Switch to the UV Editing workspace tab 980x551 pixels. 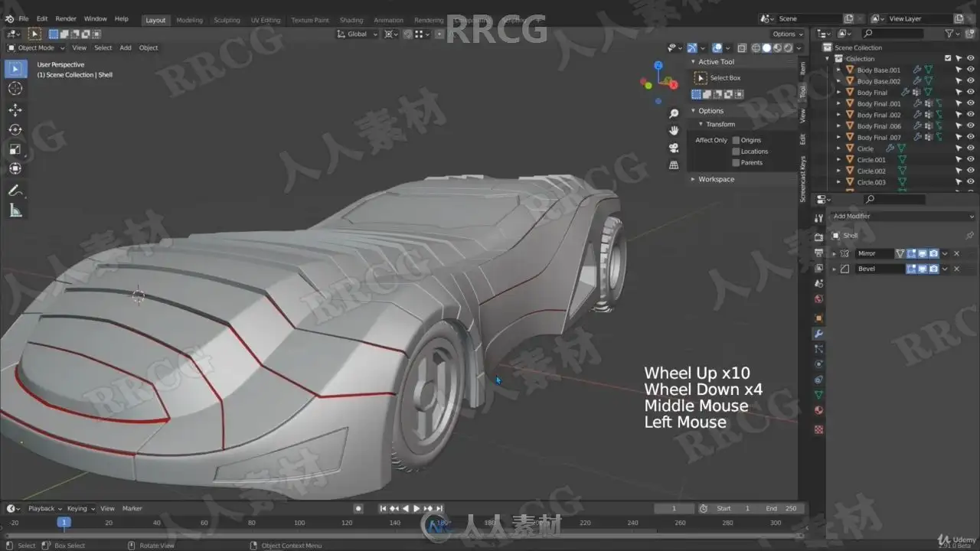(x=266, y=20)
